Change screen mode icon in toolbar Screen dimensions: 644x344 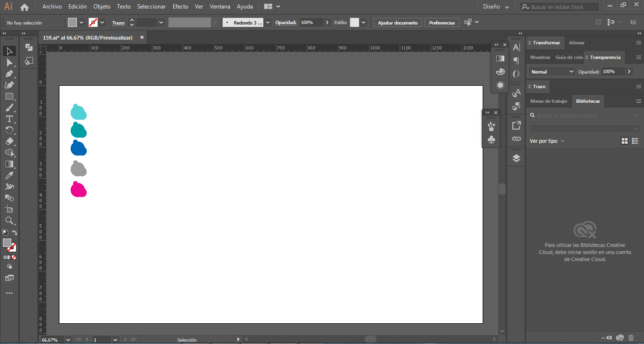pyautogui.click(x=9, y=278)
